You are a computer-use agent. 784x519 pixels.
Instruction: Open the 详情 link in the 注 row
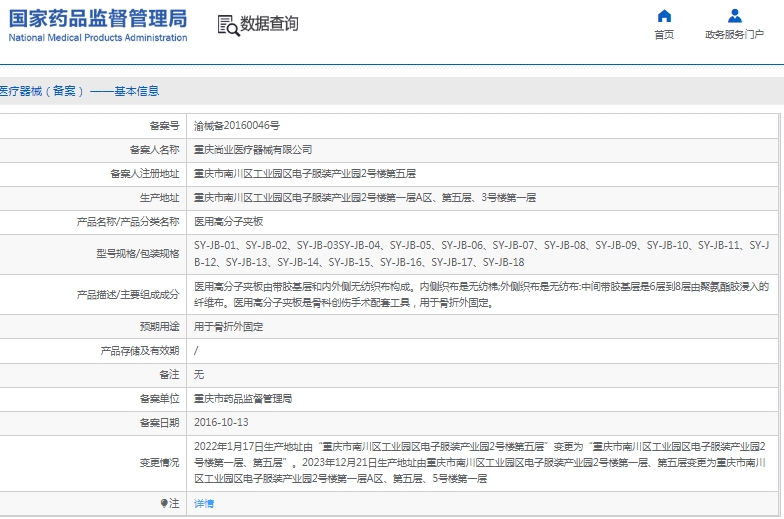(204, 504)
